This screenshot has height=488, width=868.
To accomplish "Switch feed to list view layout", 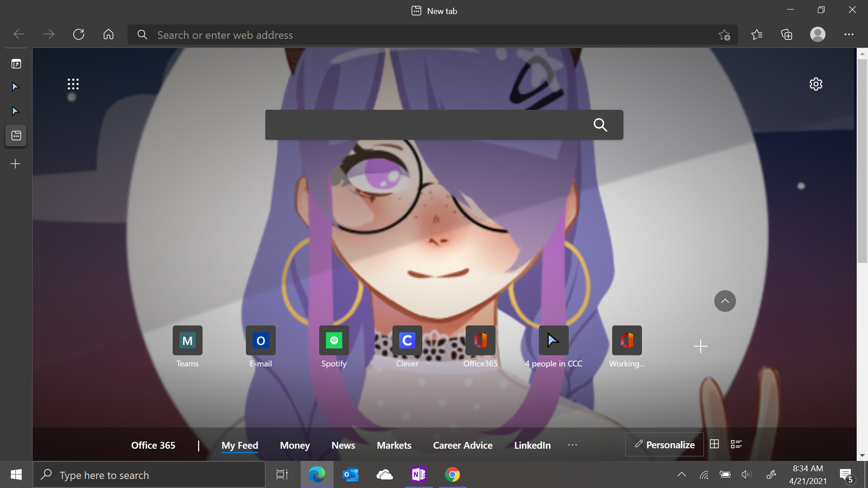I will tap(736, 444).
